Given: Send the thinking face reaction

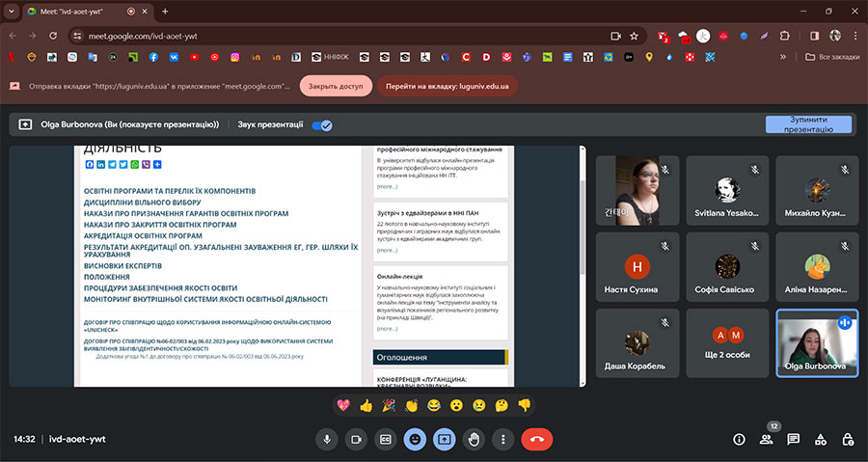Looking at the screenshot, I should click(x=502, y=405).
